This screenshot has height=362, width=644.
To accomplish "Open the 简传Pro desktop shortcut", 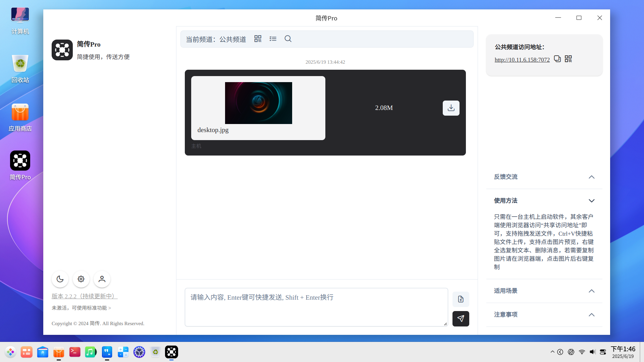I will (x=20, y=166).
